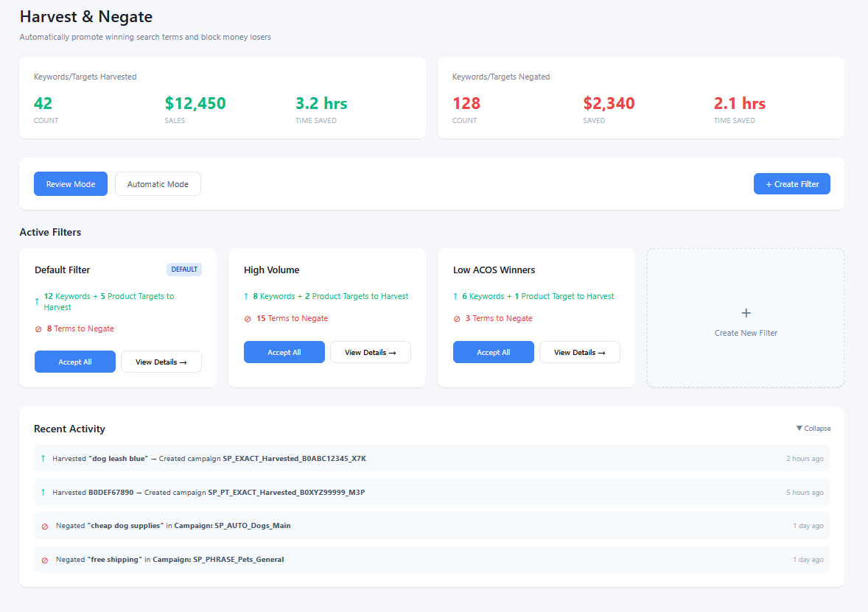This screenshot has width=868, height=612.
Task: Click green harvest arrow in Low ACOS Winners card
Action: point(457,296)
